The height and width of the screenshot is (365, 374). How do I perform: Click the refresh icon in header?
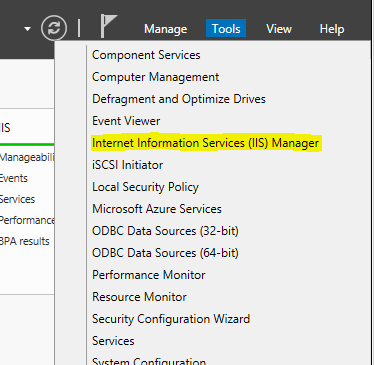tap(54, 28)
